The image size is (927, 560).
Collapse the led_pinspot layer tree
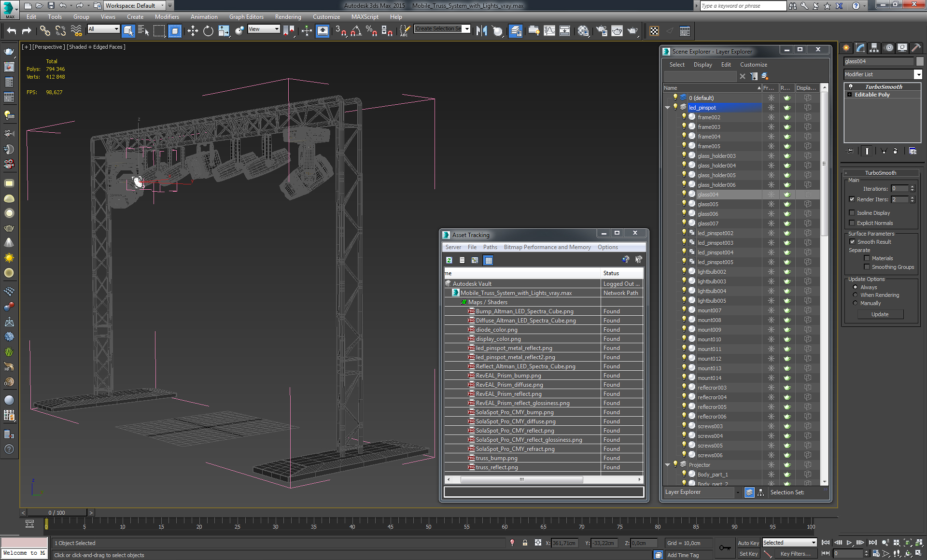pyautogui.click(x=668, y=108)
